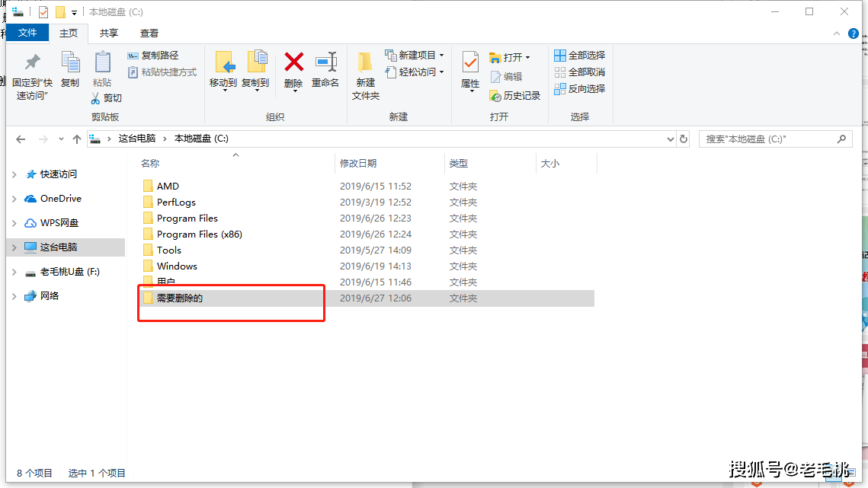
Task: Switch to Share (共享) tab
Action: 109,33
